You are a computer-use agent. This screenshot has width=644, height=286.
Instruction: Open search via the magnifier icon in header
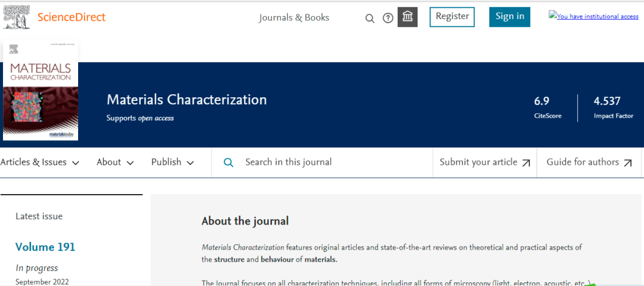click(x=370, y=18)
